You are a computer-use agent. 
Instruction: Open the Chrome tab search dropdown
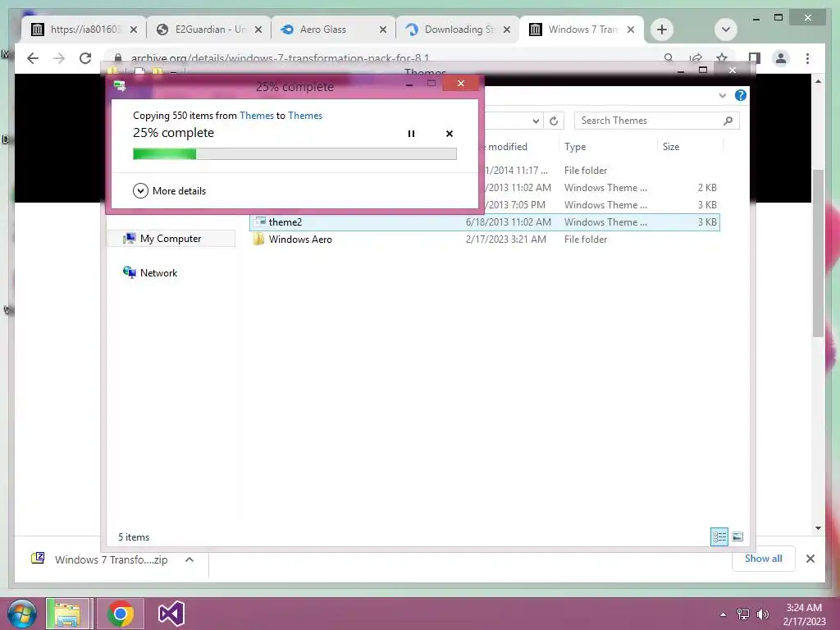click(726, 30)
